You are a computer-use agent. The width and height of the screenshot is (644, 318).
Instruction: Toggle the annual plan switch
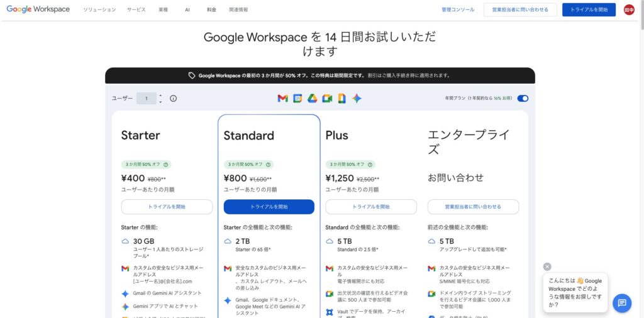click(523, 98)
